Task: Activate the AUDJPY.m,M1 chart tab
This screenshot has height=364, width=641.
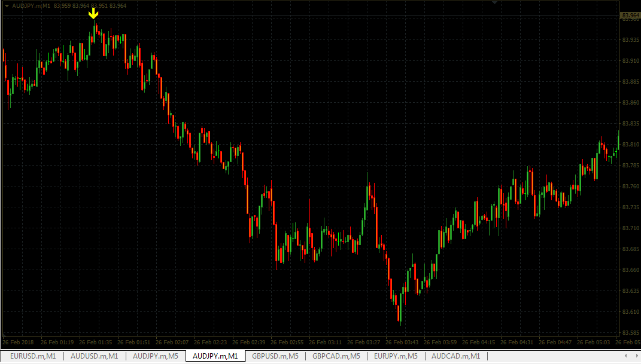Action: pos(215,356)
